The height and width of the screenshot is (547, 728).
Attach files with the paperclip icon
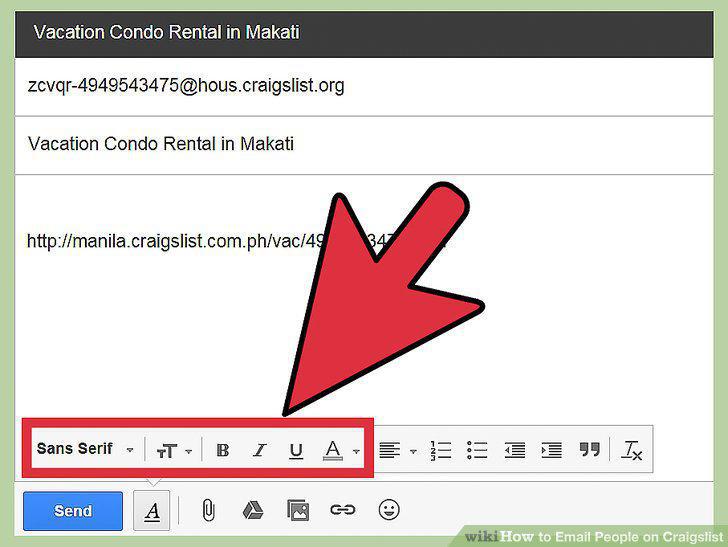click(x=208, y=510)
